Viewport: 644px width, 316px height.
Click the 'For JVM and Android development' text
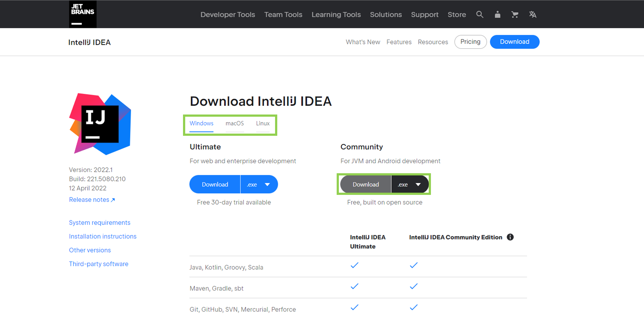pyautogui.click(x=390, y=161)
